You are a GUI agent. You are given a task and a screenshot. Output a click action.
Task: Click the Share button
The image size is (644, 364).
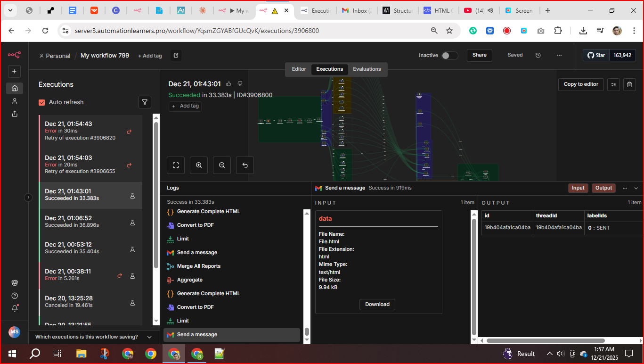[x=480, y=55]
